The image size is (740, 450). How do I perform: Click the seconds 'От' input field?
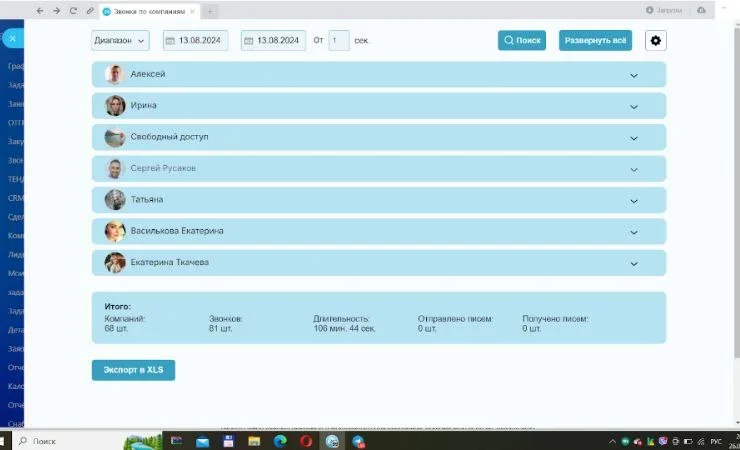(x=338, y=41)
